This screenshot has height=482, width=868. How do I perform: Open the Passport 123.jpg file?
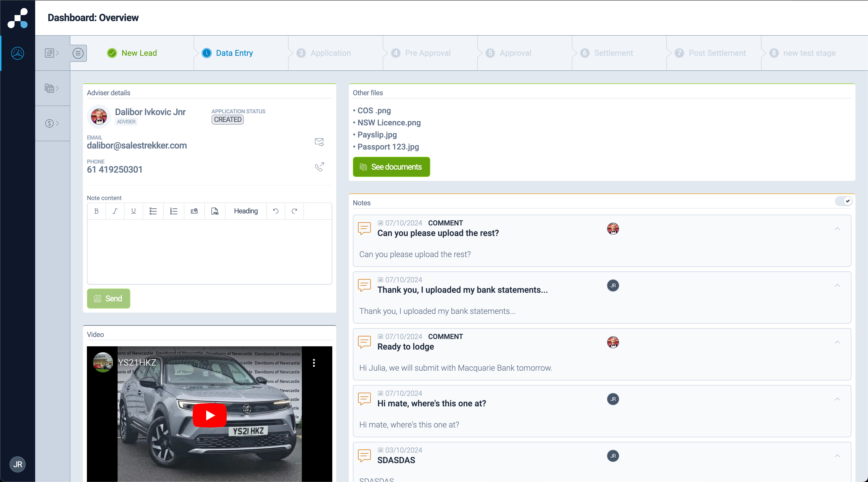[x=388, y=147]
